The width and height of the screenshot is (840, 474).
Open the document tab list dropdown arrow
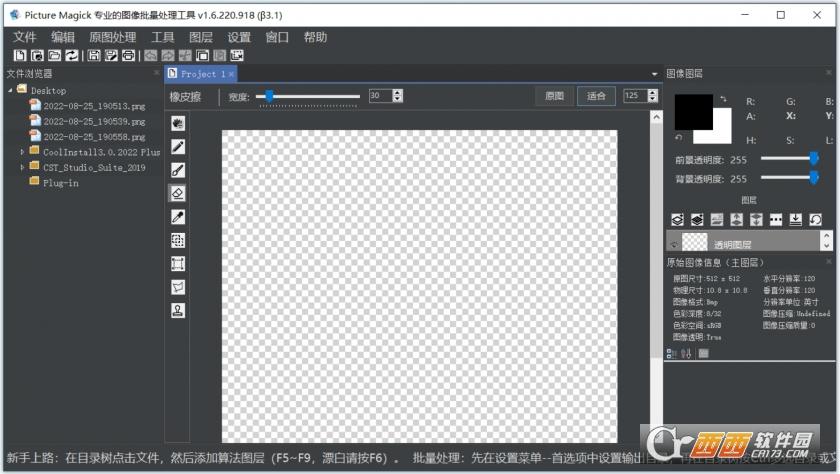(655, 74)
